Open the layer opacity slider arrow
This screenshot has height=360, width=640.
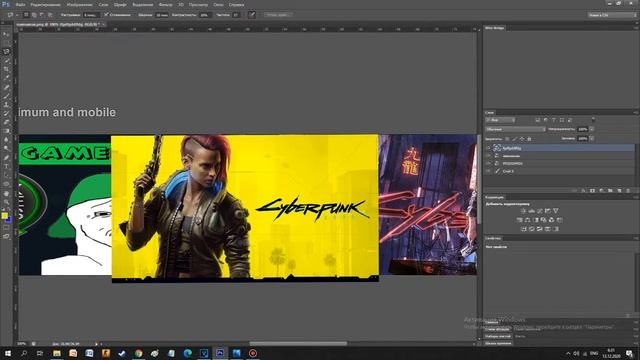(591, 129)
